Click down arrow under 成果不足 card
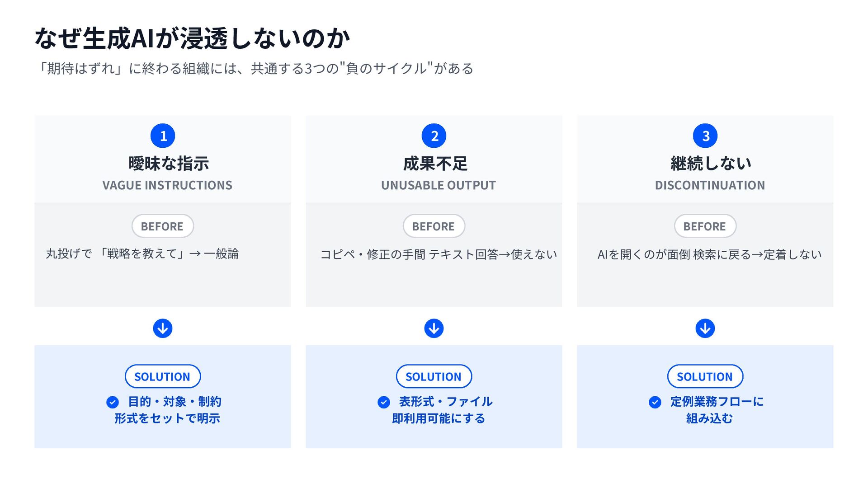868x488 pixels. pyautogui.click(x=434, y=328)
